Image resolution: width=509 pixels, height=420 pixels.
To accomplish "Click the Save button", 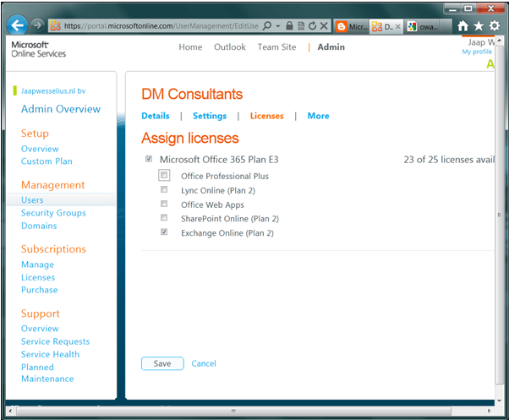I will [162, 363].
